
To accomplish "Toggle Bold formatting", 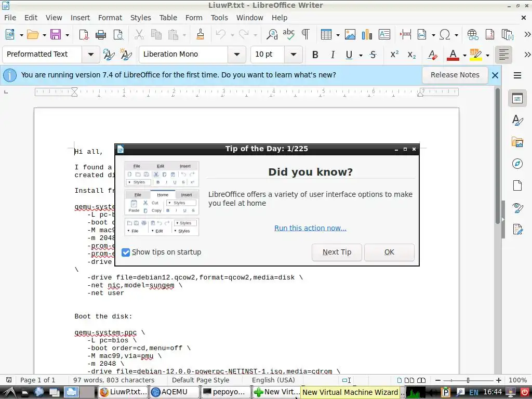I will (x=315, y=55).
